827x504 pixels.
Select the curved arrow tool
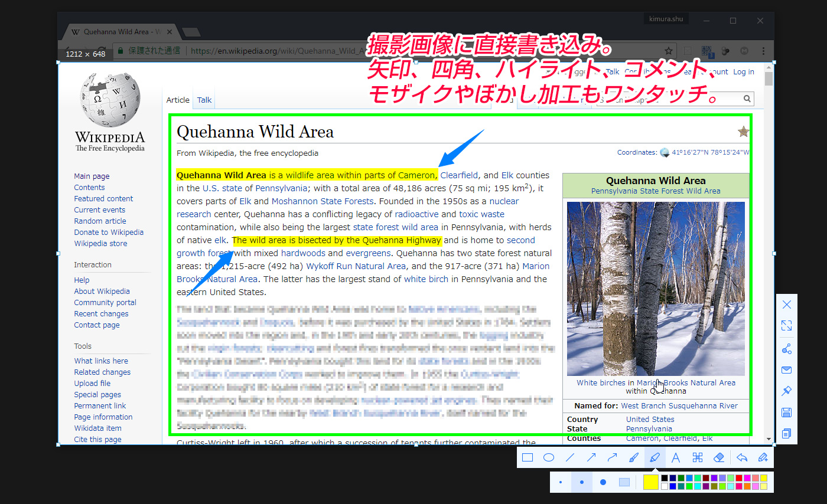click(x=613, y=457)
